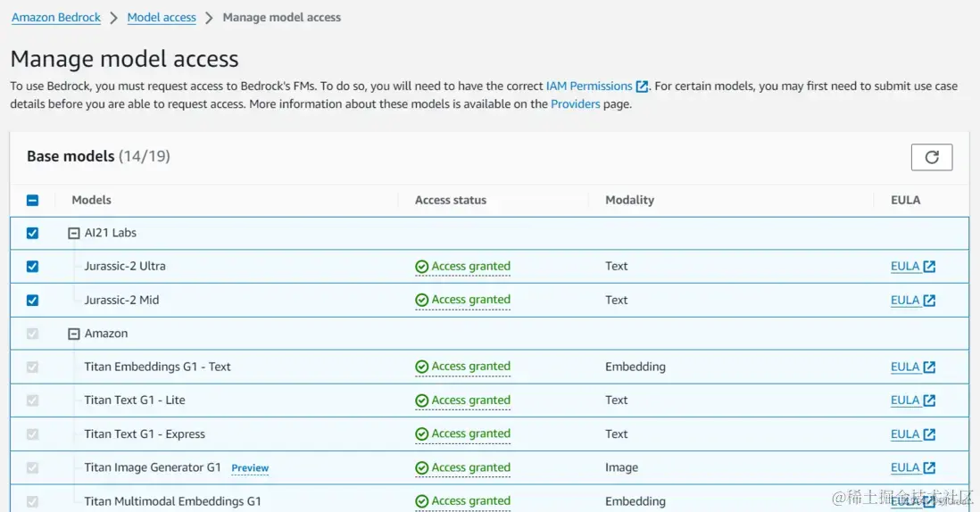Viewport: 980px width, 512px height.
Task: Open EULA external icon for Titan Text G1 - Lite
Action: pos(929,401)
